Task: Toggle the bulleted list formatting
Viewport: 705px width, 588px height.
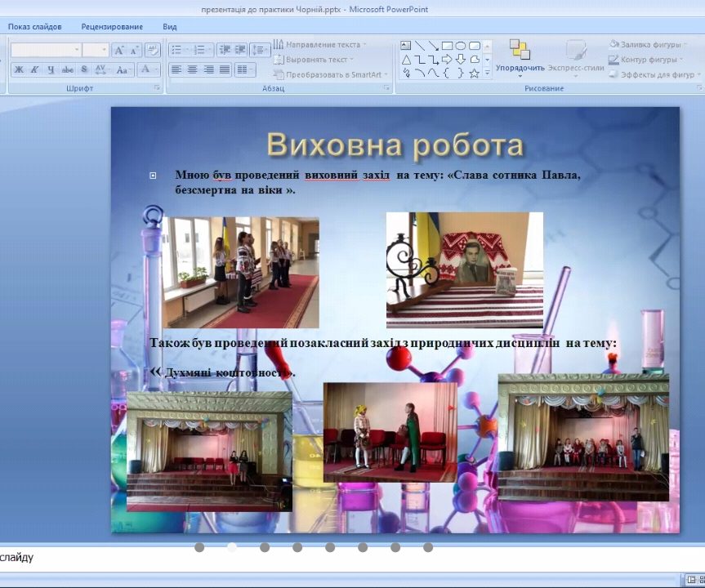Action: [175, 47]
